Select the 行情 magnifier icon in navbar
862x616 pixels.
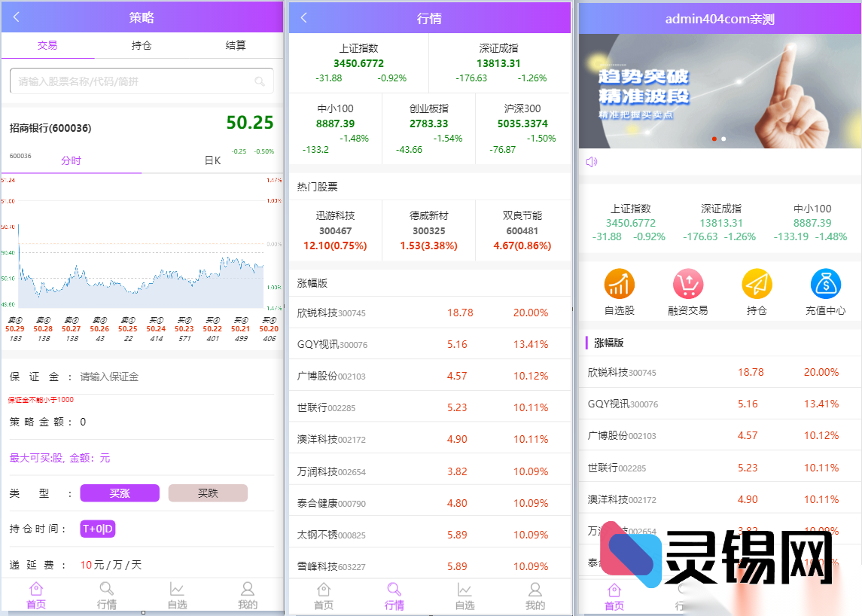(394, 595)
